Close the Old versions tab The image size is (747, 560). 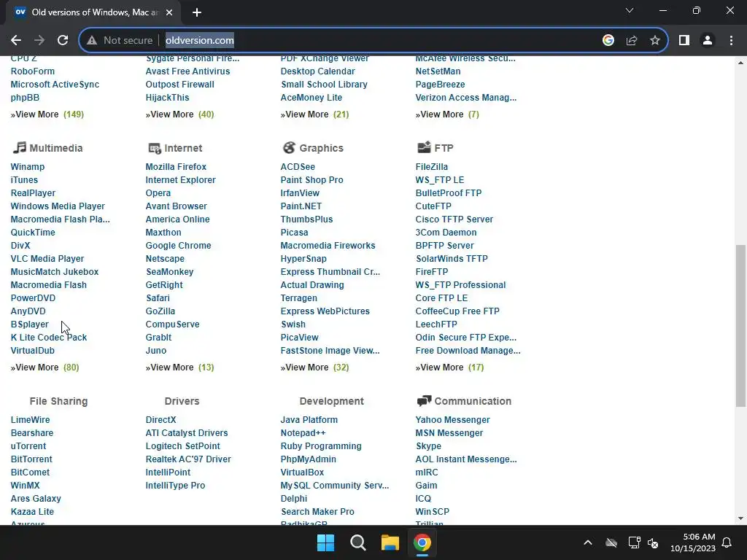169,12
